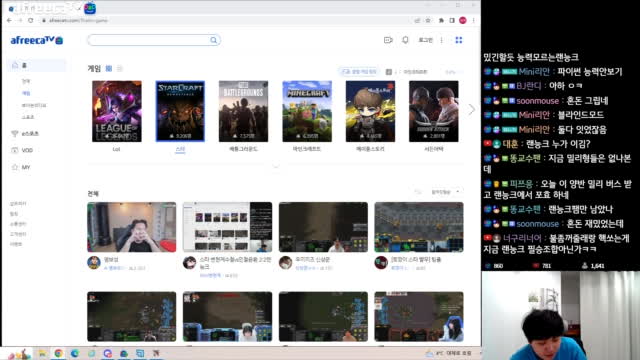Viewport: 640px width, 360px height.
Task: Click the streamer avatar of fourth broadcast
Action: (x=381, y=262)
